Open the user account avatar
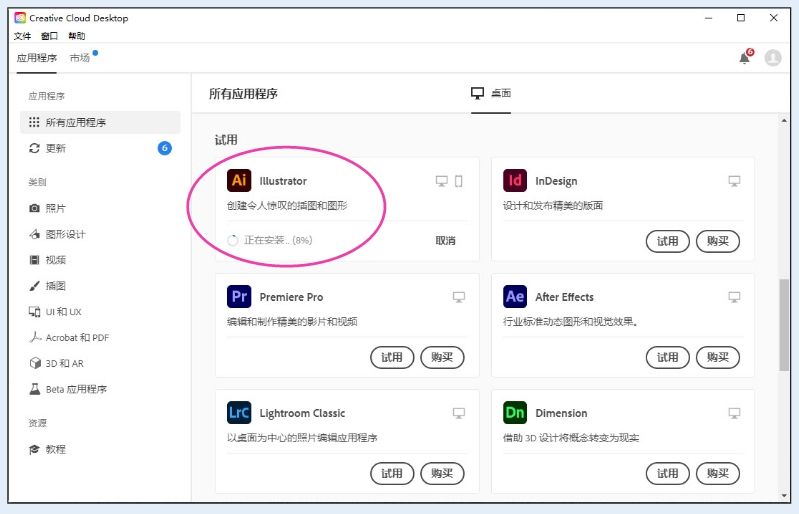Image resolution: width=799 pixels, height=514 pixels. pyautogui.click(x=773, y=58)
